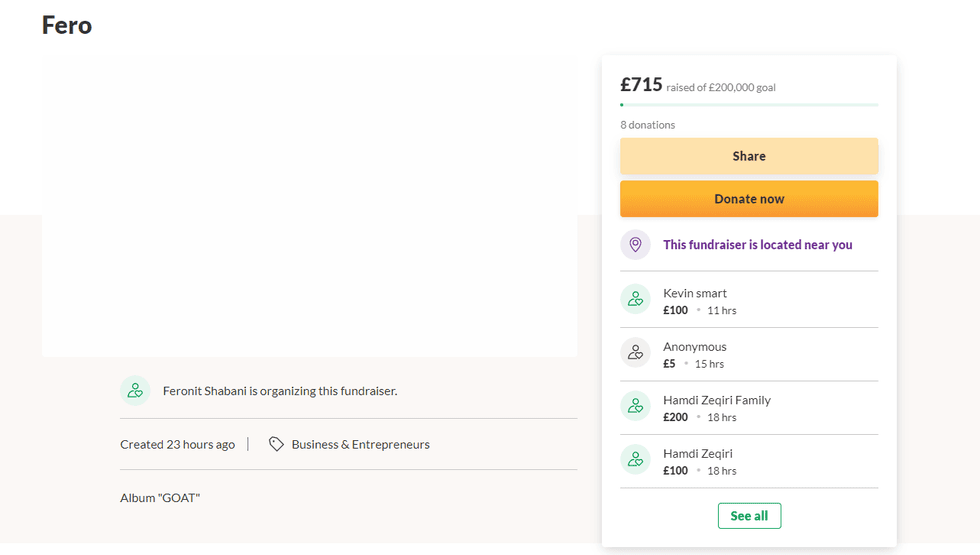Click Hamdi Zeqiri Family avatar icon

pyautogui.click(x=635, y=405)
